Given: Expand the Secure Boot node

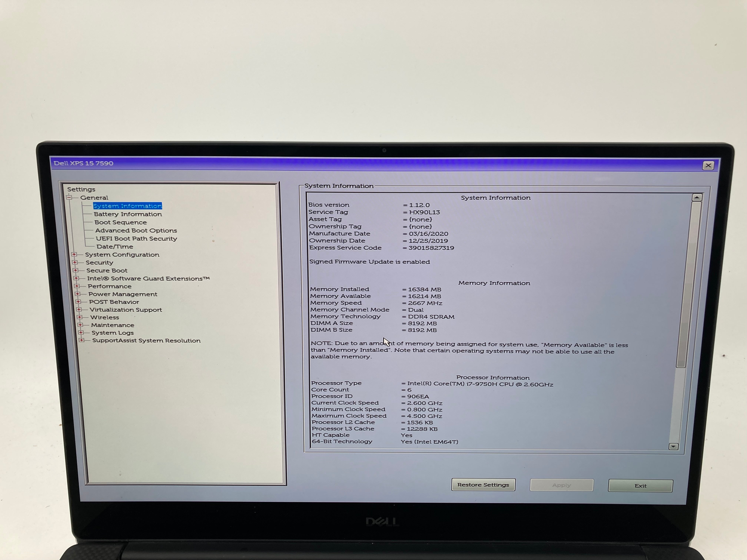Looking at the screenshot, I should click(76, 270).
